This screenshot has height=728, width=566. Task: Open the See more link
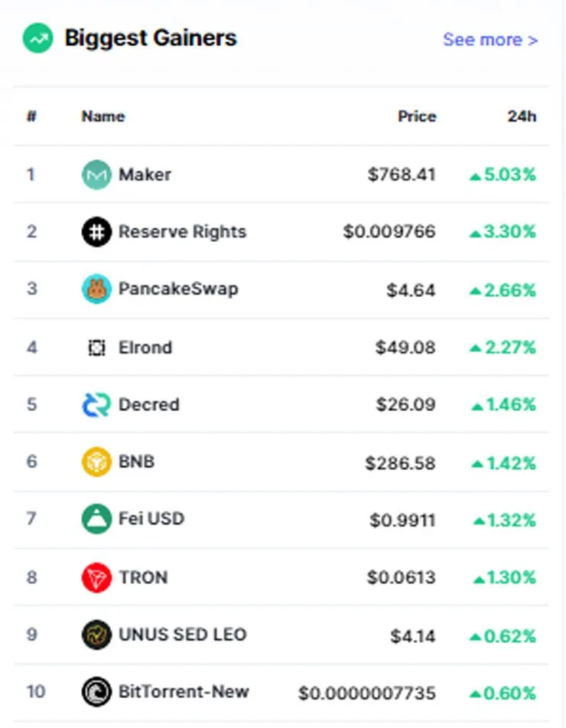point(490,40)
